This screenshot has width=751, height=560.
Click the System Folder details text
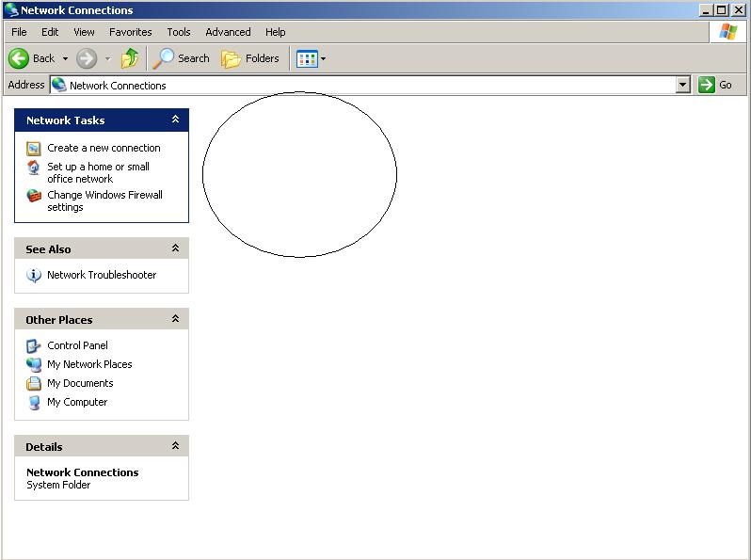tap(58, 485)
